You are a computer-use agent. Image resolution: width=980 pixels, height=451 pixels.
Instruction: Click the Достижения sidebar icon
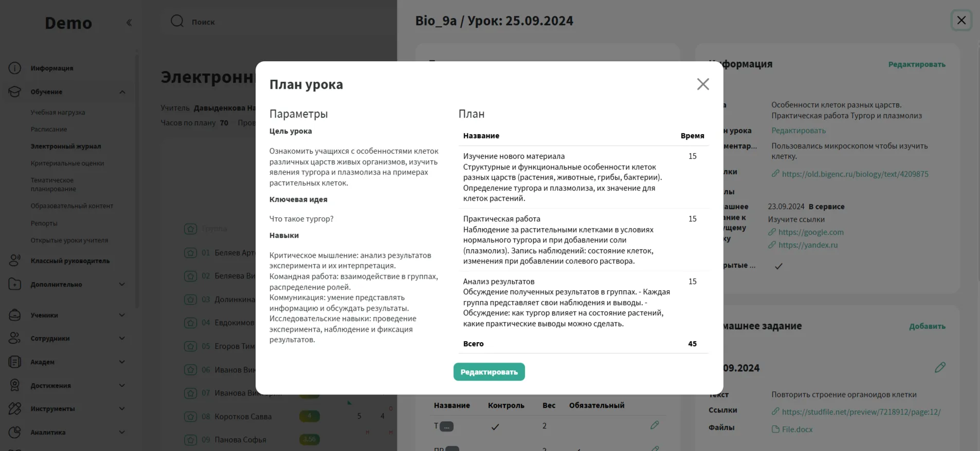coord(15,385)
